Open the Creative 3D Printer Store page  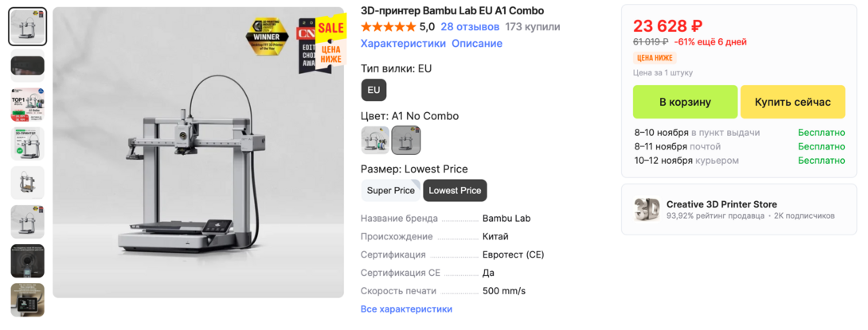(721, 204)
